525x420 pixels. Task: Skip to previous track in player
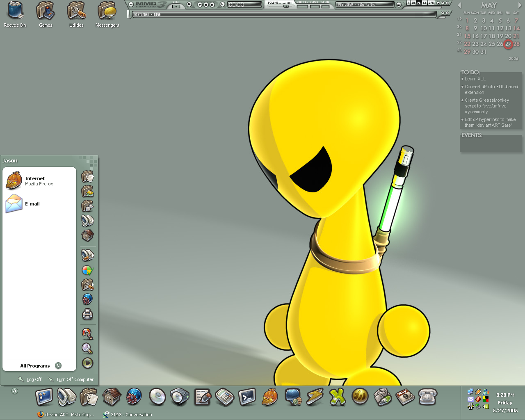point(189,5)
